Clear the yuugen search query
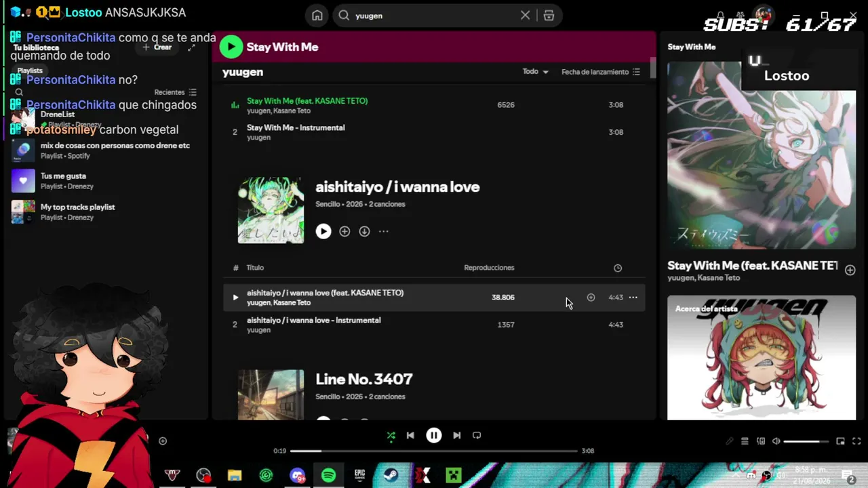This screenshot has width=868, height=488. point(525,16)
